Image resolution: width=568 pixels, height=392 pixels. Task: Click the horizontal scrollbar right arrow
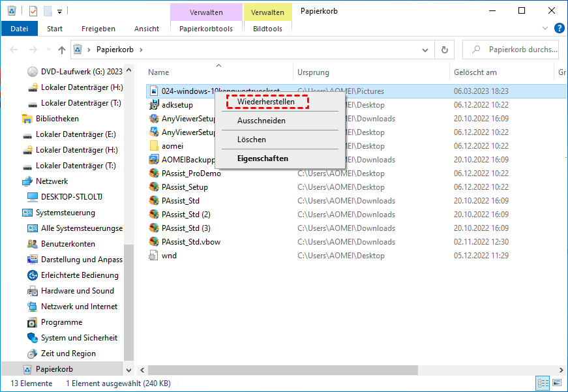(x=561, y=370)
